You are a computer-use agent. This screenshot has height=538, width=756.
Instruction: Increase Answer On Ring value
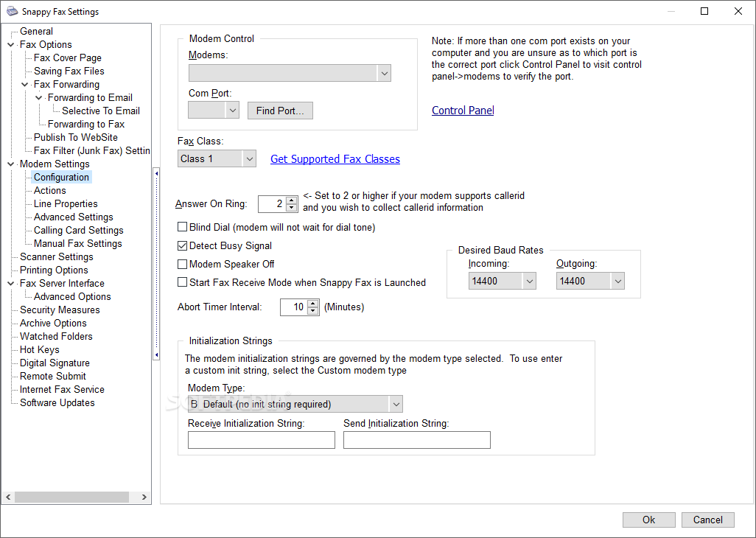click(x=291, y=200)
